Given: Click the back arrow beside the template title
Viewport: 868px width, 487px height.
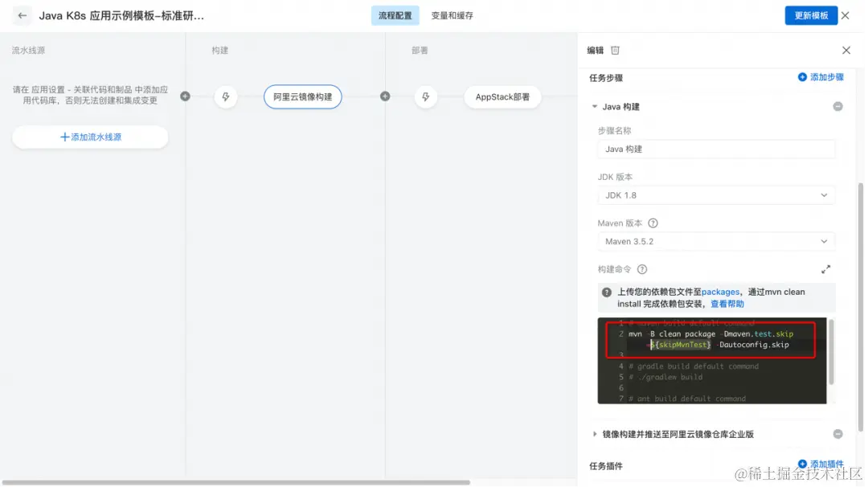Looking at the screenshot, I should coord(21,15).
